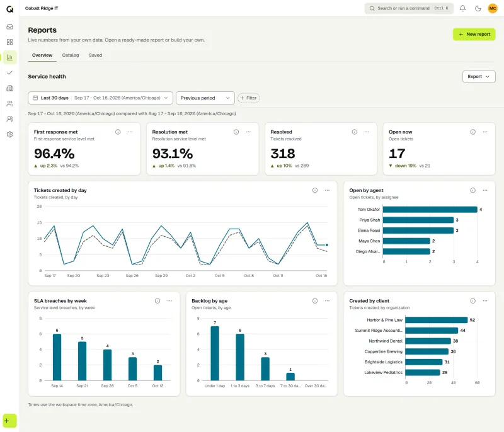This screenshot has width=504, height=432.
Task: Click the green plus quick-create button
Action: tap(9, 421)
